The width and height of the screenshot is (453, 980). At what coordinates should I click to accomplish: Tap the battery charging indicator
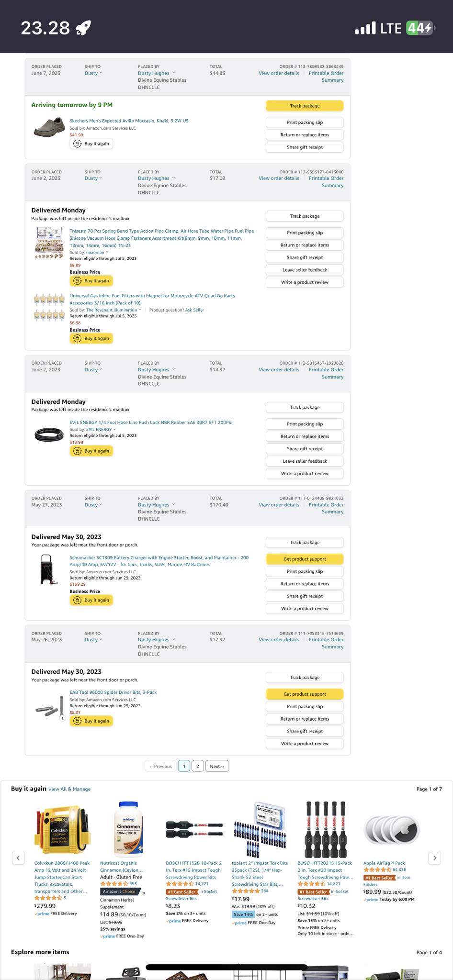click(420, 28)
